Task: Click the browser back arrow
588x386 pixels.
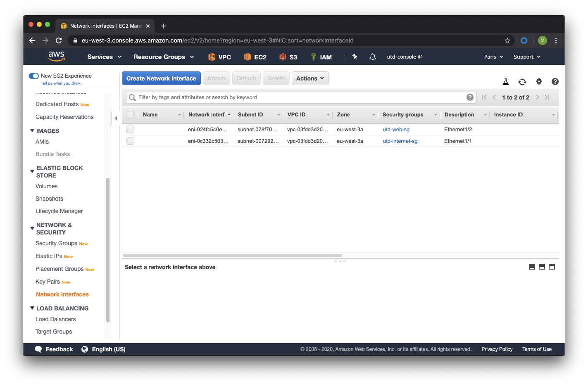Action: tap(32, 40)
